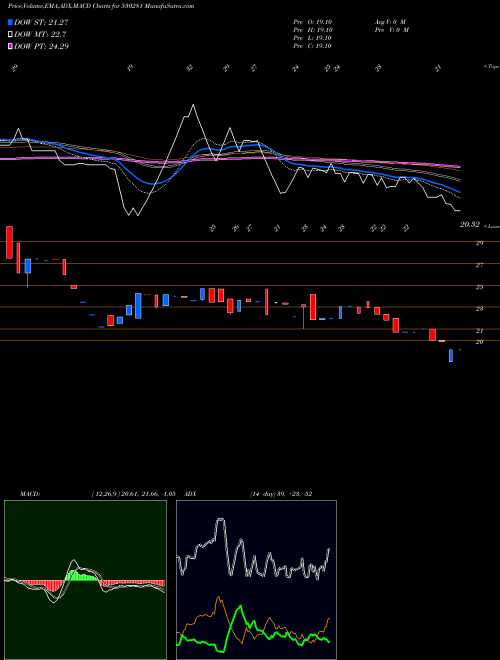Click the 20 price axis label
500x660 pixels.
coord(479,342)
